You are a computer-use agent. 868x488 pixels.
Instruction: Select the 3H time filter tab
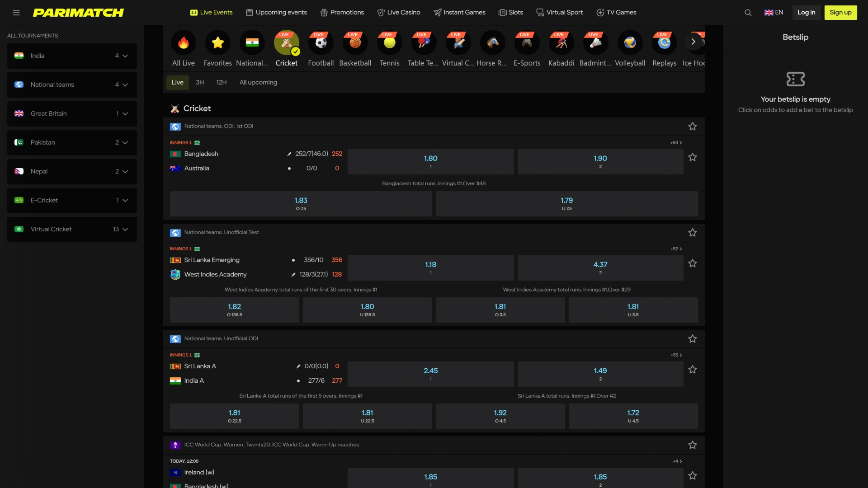coord(200,83)
